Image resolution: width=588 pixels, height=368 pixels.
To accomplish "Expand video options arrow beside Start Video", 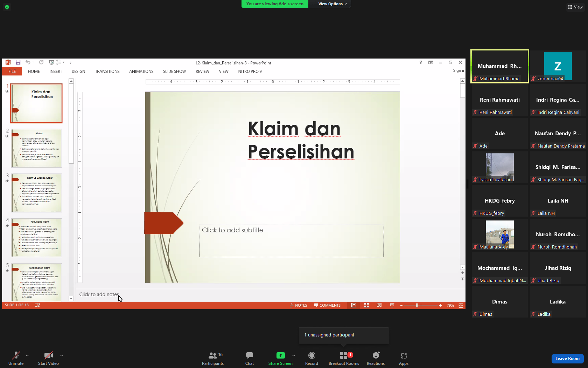I will [62, 355].
